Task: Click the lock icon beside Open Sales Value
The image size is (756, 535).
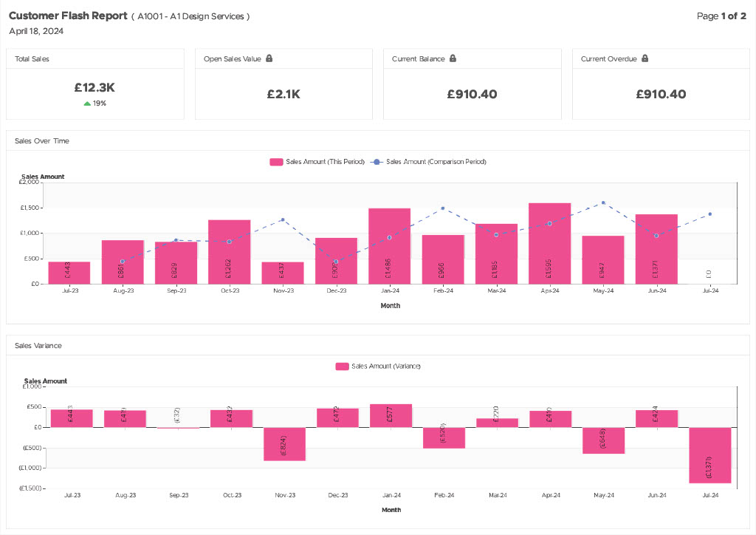Action: click(x=269, y=58)
